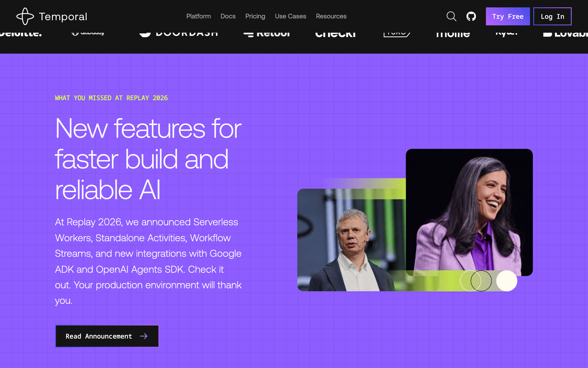Image resolution: width=588 pixels, height=368 pixels.
Task: Click the Temporal logo icon
Action: 25,16
